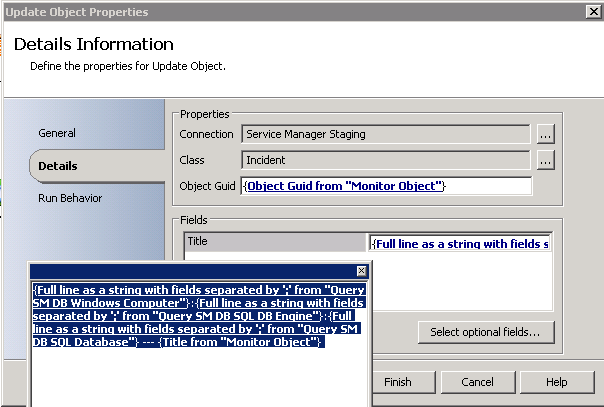Open Help for this dialog

pos(557,382)
